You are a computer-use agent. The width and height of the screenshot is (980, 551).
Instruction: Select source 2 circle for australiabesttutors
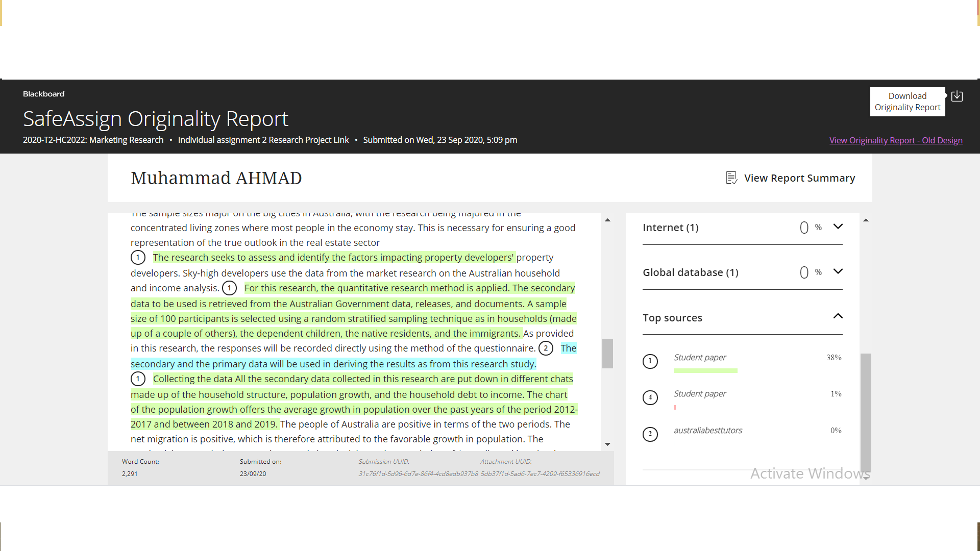pos(650,434)
